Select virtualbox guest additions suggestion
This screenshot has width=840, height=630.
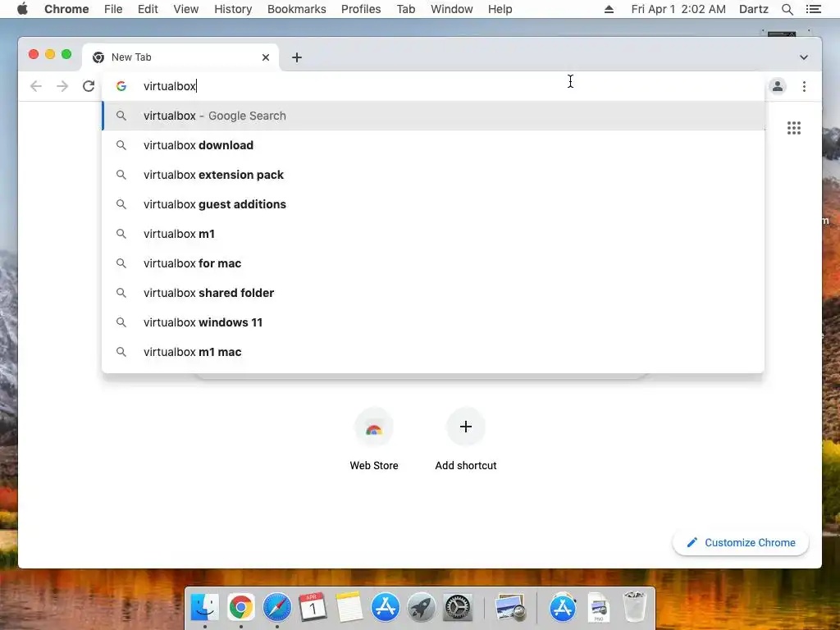coord(433,204)
